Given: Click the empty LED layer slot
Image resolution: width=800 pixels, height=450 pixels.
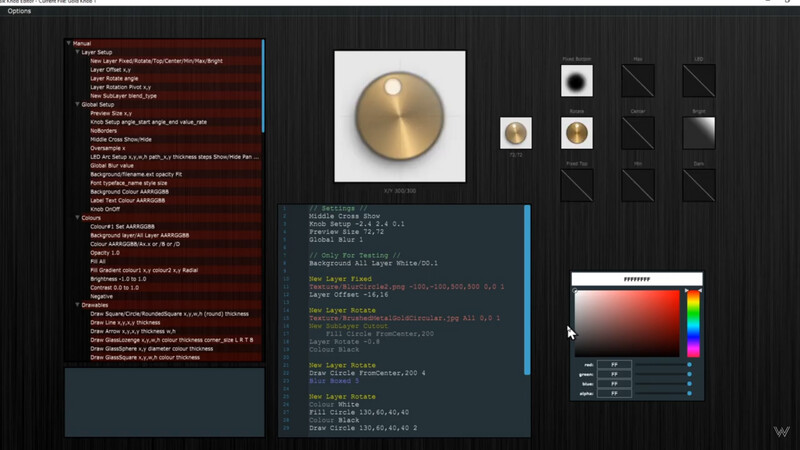Looking at the screenshot, I should [699, 81].
